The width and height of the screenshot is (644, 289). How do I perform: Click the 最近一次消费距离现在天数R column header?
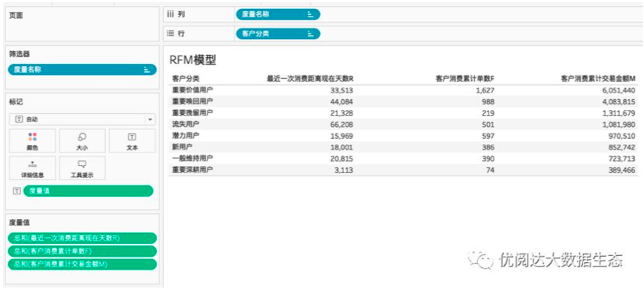pos(310,79)
